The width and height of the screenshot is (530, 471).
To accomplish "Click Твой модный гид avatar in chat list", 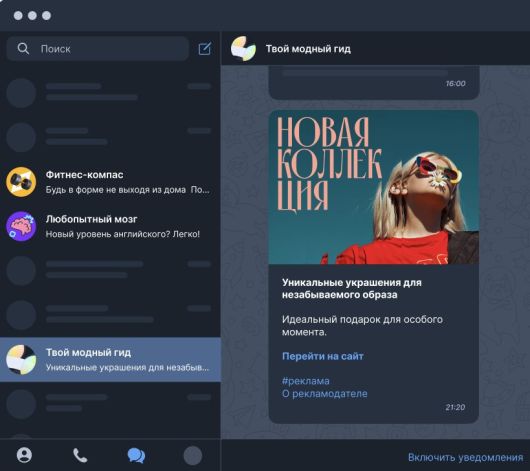I will (21, 359).
